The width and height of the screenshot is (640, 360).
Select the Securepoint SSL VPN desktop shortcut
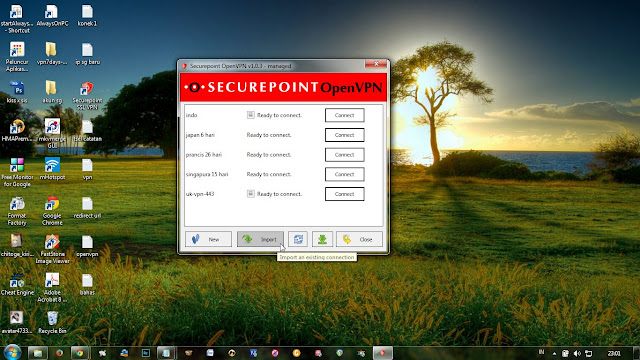[x=87, y=96]
